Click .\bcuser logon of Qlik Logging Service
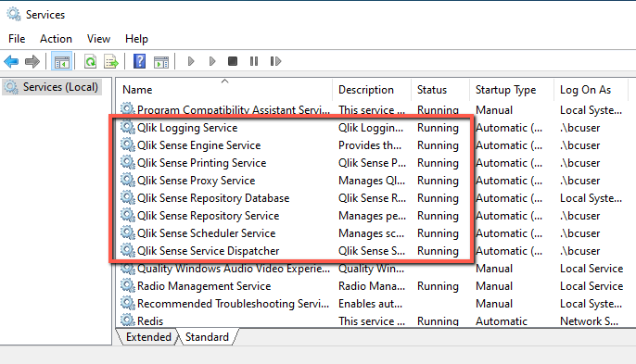This screenshot has height=364, width=636. pos(580,128)
